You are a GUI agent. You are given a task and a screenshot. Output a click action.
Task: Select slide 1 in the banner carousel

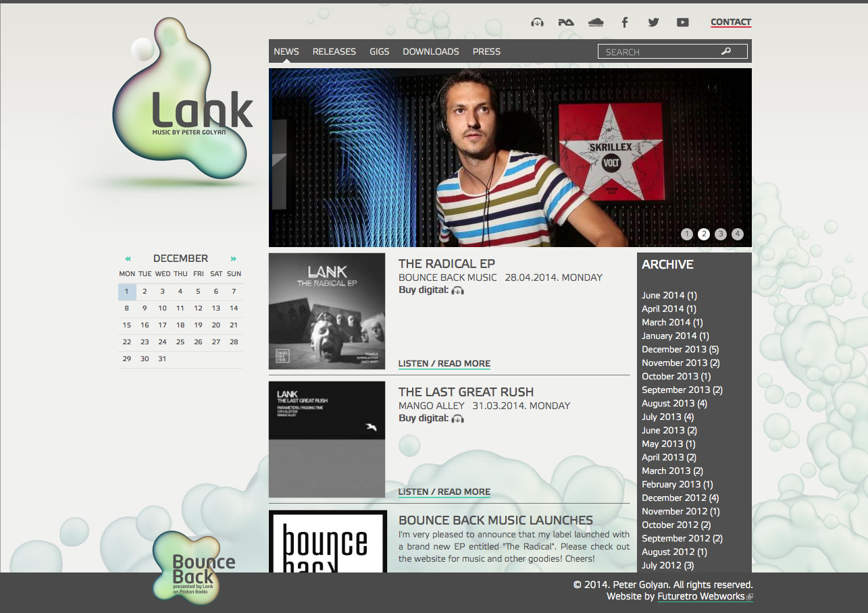click(x=686, y=234)
